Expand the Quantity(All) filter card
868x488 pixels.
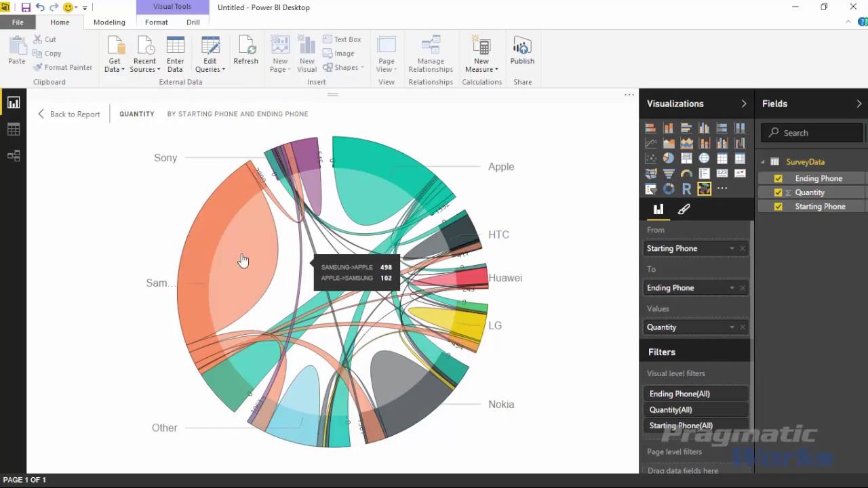tap(696, 409)
